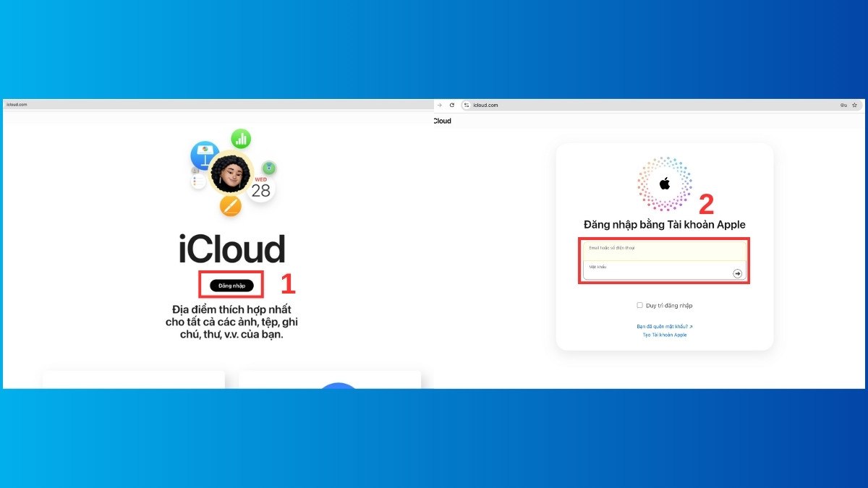The image size is (868, 488).
Task: Click the site information icon before icloud.com
Action: pos(466,104)
